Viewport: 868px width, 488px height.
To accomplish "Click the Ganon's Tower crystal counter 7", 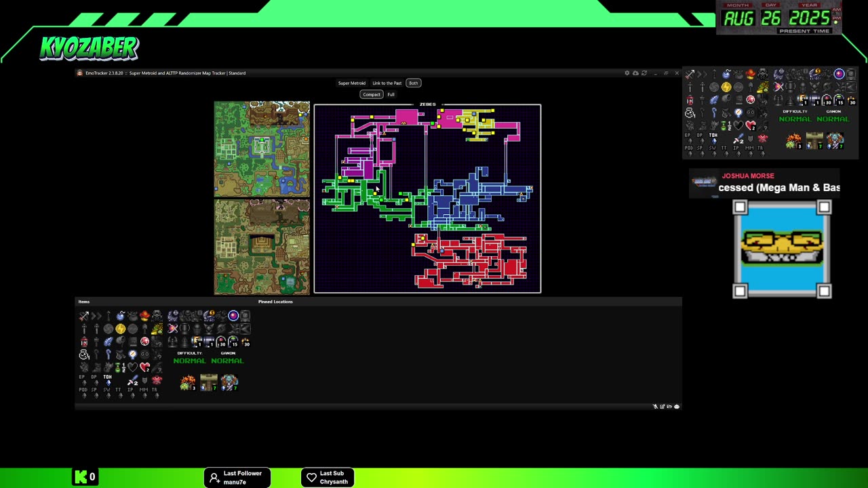I will 209,382.
